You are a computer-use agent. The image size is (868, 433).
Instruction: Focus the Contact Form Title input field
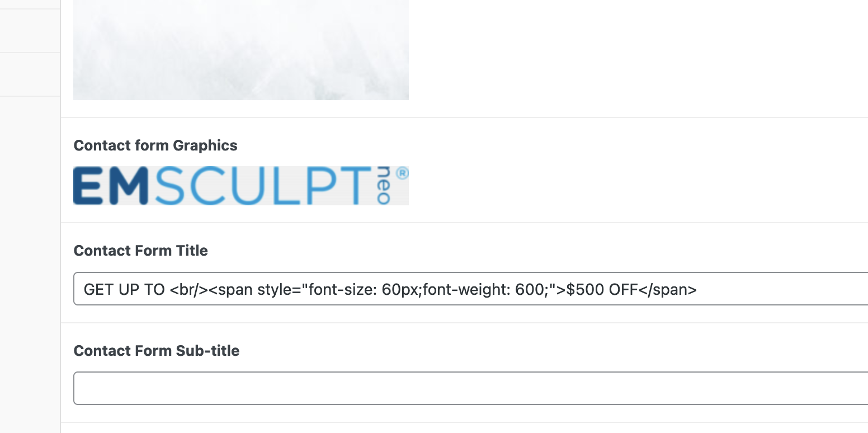pos(470,289)
